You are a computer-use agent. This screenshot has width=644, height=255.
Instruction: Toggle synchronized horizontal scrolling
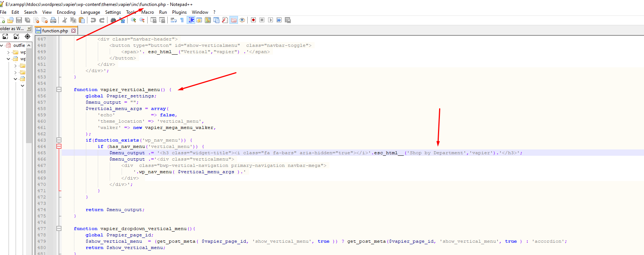tap(162, 20)
